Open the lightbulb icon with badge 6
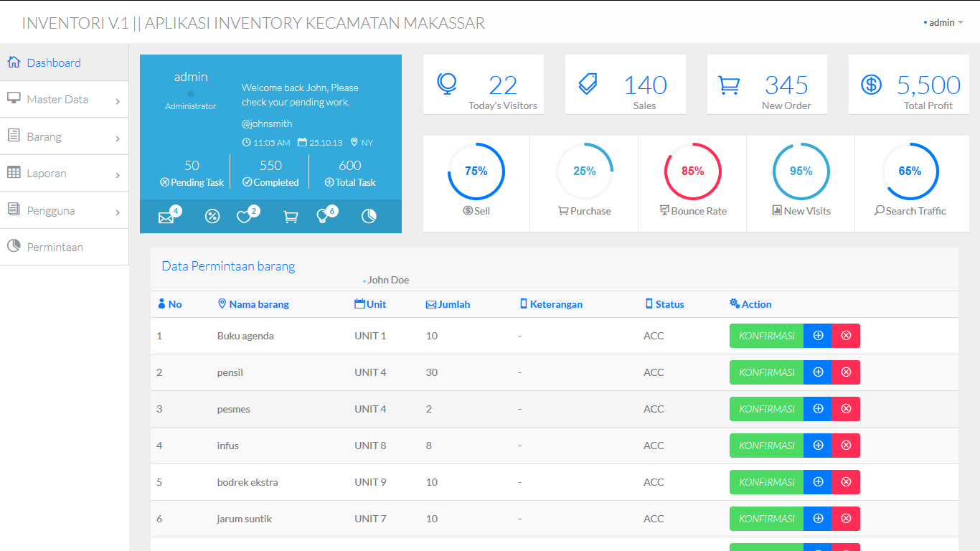The image size is (980, 551). (x=323, y=217)
